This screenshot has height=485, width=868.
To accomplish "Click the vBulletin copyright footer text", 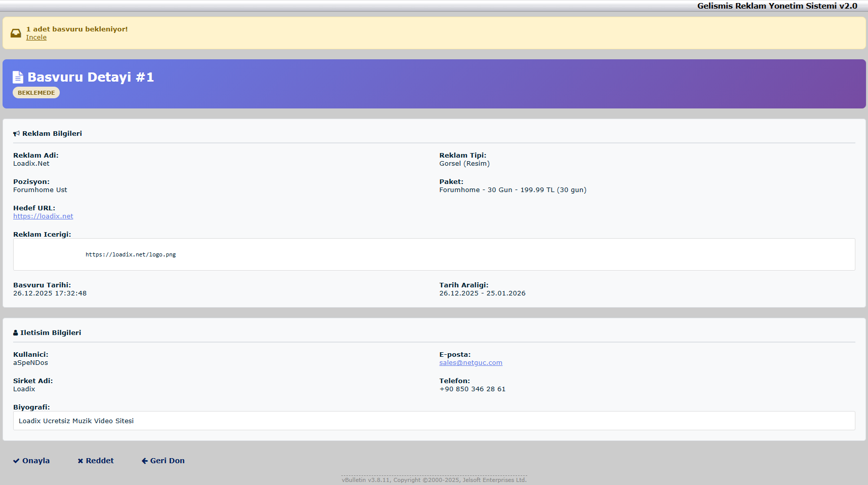I will pyautogui.click(x=434, y=480).
